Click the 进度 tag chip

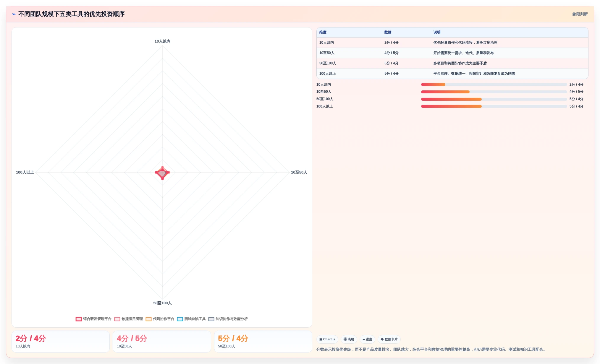point(367,339)
